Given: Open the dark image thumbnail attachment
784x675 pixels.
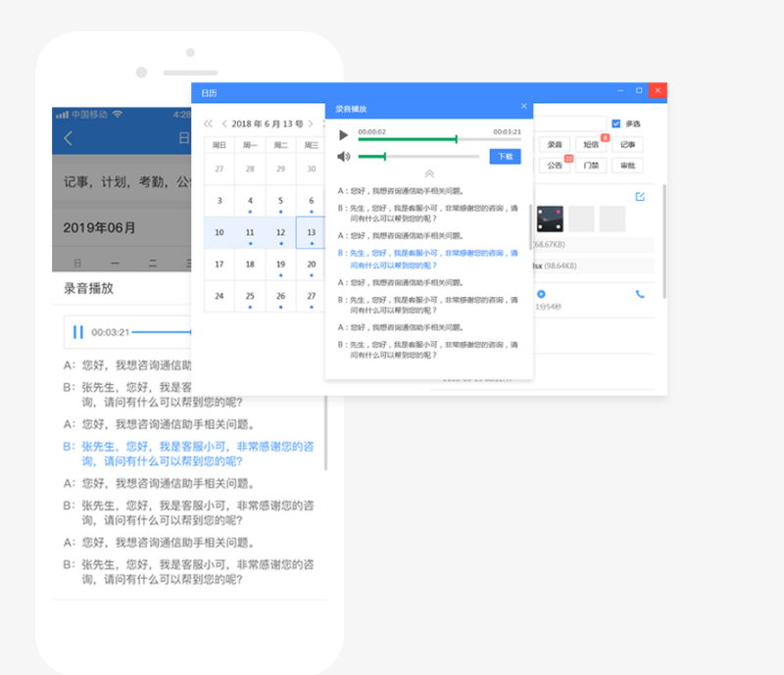Looking at the screenshot, I should tap(550, 219).
